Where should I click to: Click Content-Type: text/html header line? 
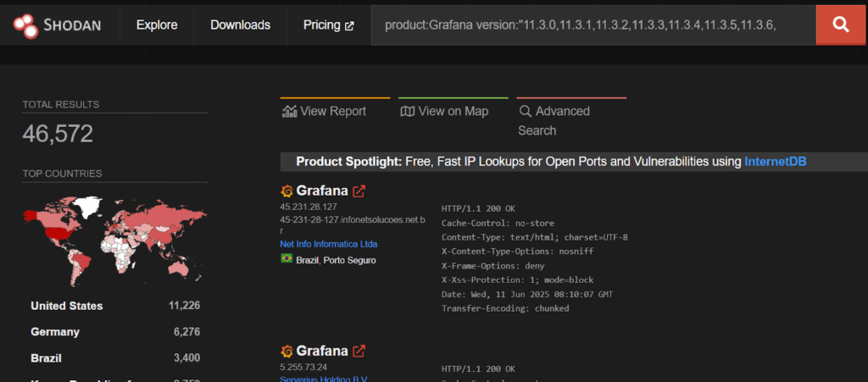[534, 237]
